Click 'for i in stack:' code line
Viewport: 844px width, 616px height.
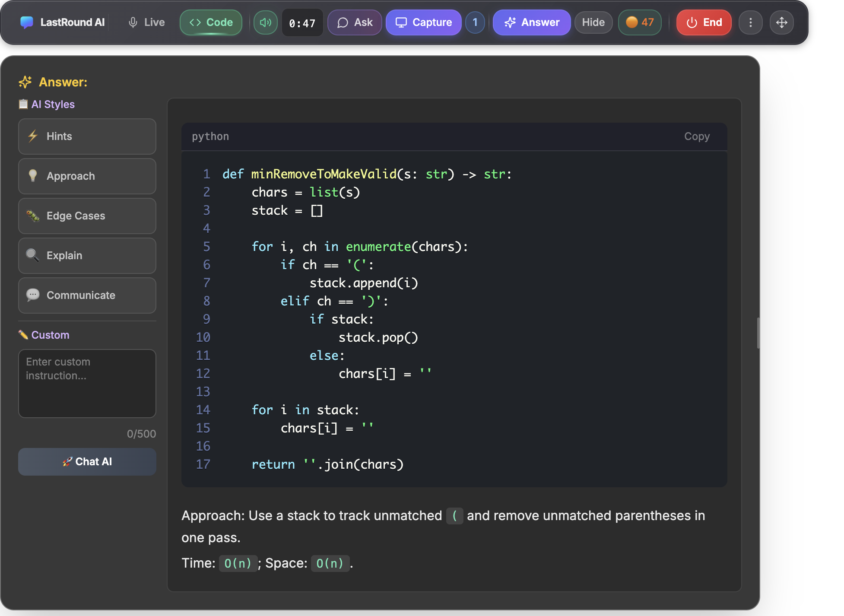coord(305,410)
